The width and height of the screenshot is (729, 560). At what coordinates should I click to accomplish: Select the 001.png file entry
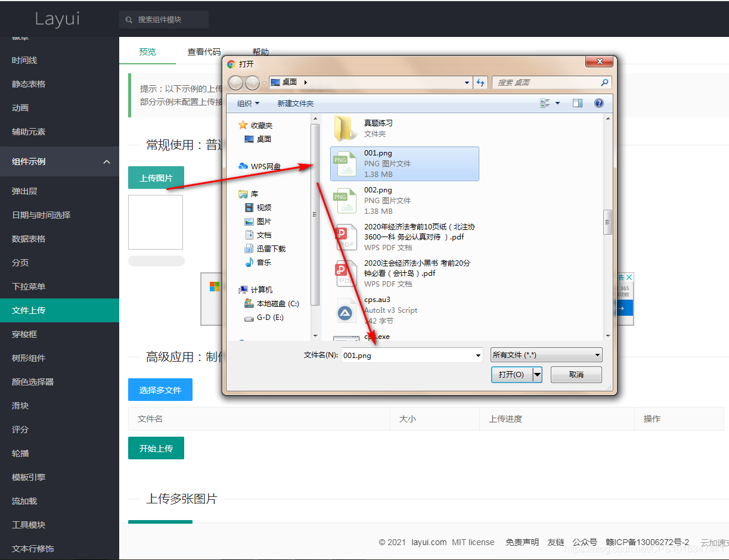coord(405,164)
